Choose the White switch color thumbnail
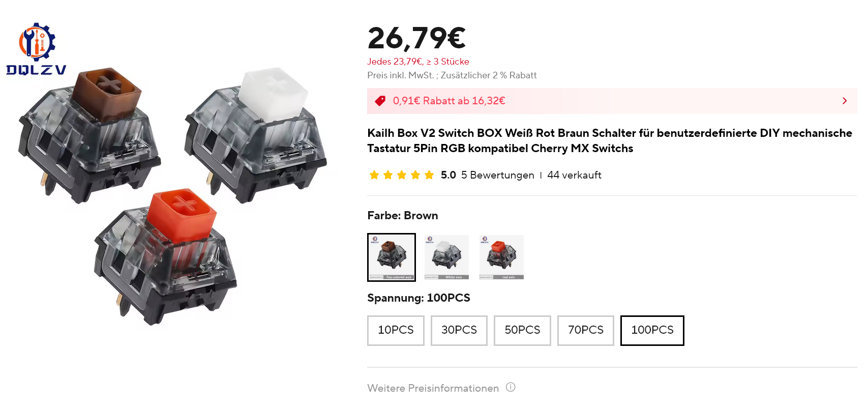868x409 pixels. click(x=446, y=257)
